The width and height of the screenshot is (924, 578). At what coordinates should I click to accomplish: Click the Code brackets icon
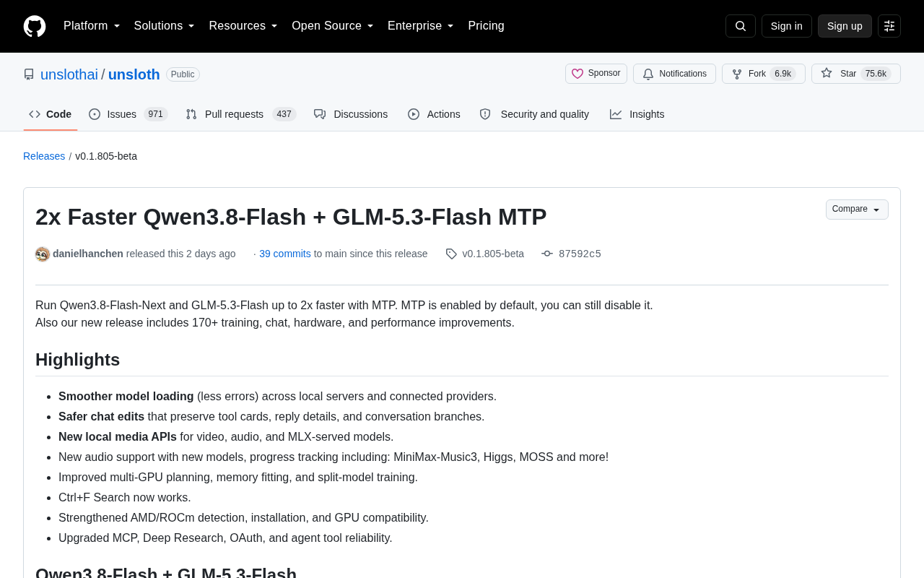(35, 114)
